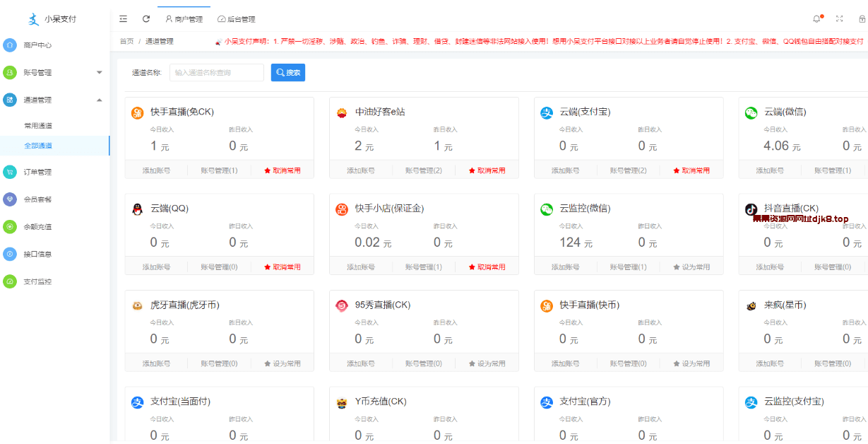The image size is (868, 444).
Task: Switch to the 商户管理 tab
Action: click(x=186, y=19)
